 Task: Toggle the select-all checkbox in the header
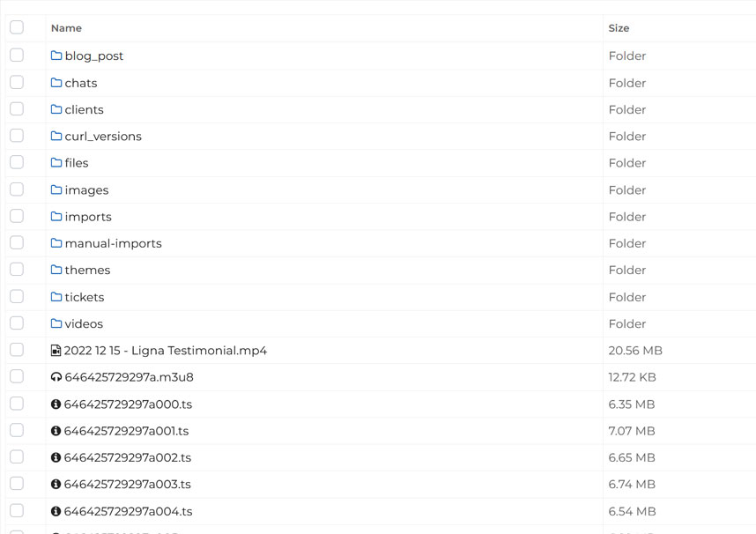tap(17, 27)
